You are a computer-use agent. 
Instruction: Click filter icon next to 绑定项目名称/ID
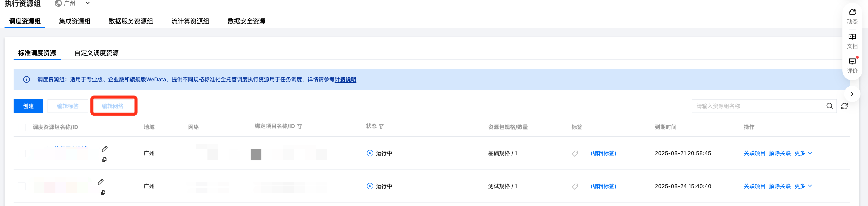click(x=300, y=126)
